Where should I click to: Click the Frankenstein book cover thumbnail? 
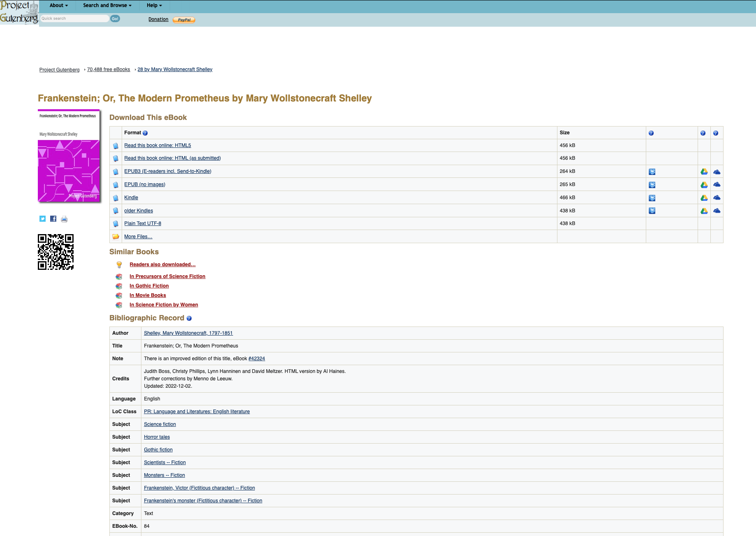[x=69, y=156]
